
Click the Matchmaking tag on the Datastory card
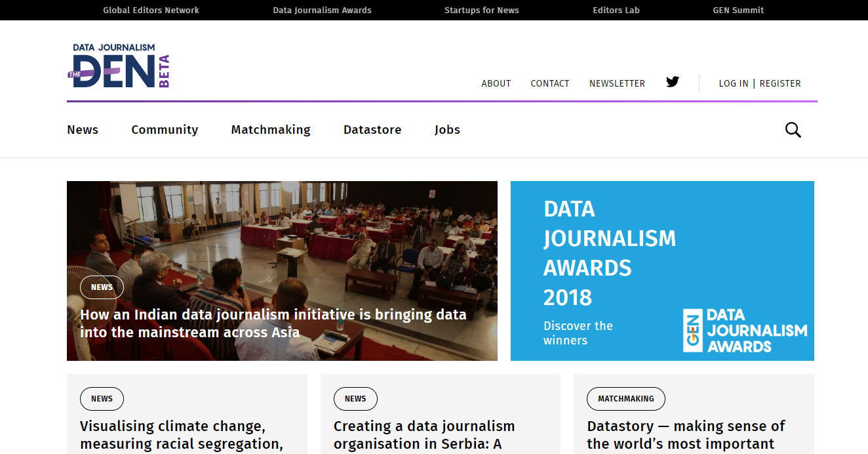(626, 398)
